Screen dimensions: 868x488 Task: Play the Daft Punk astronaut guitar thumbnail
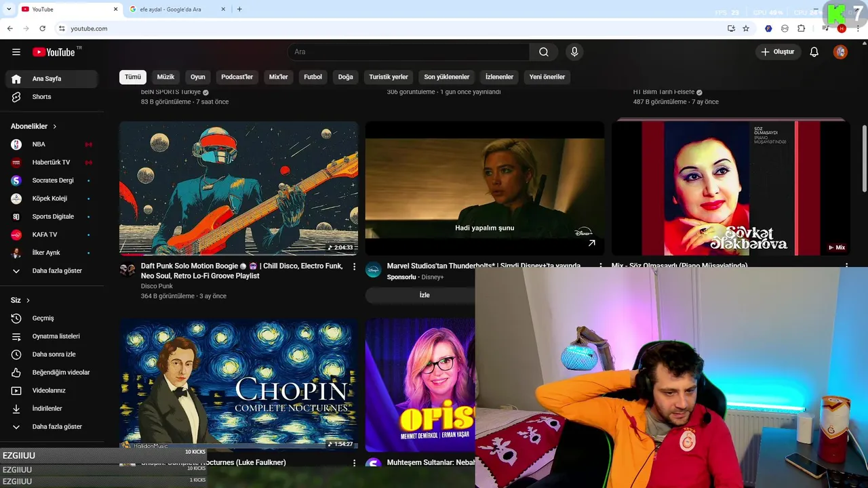coord(239,188)
